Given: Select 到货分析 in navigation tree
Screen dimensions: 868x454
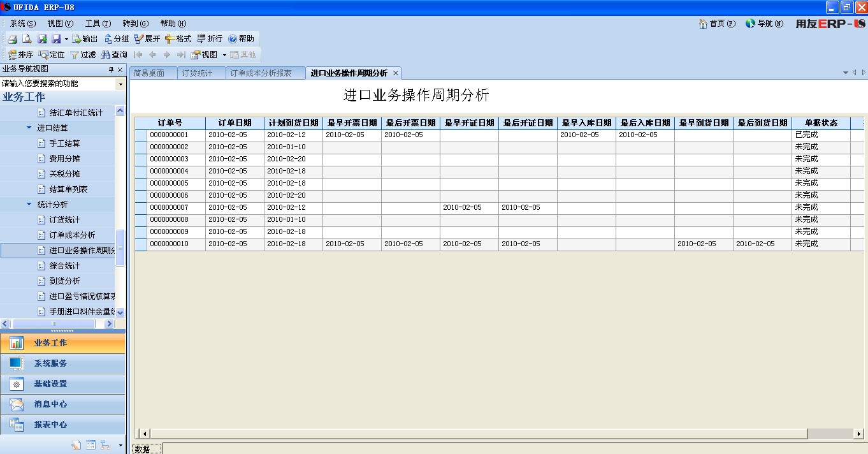Looking at the screenshot, I should (64, 281).
